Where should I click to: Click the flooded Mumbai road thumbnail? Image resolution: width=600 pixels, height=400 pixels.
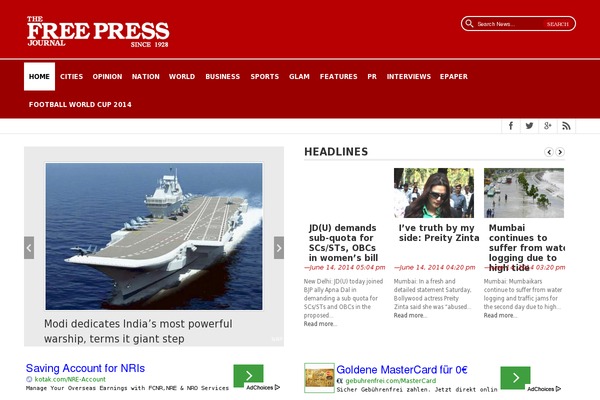pyautogui.click(x=523, y=193)
